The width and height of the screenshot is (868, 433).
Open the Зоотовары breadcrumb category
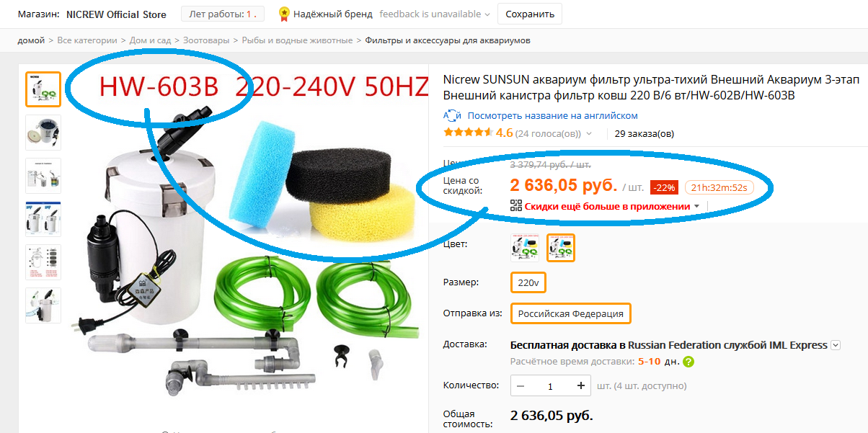[x=206, y=40]
